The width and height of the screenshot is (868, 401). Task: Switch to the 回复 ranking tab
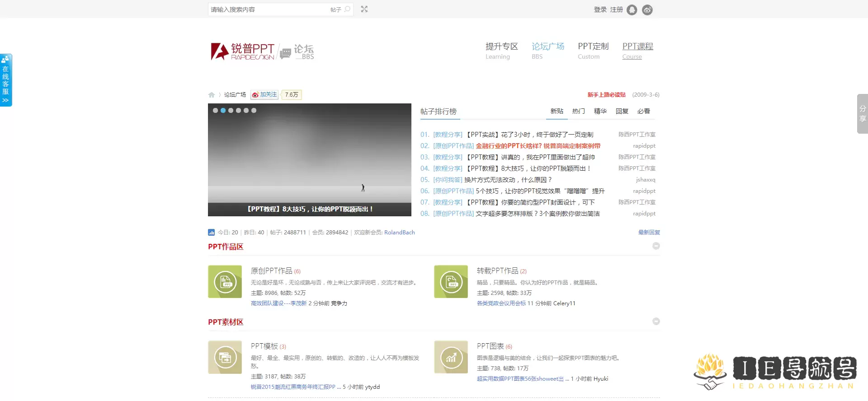click(622, 111)
